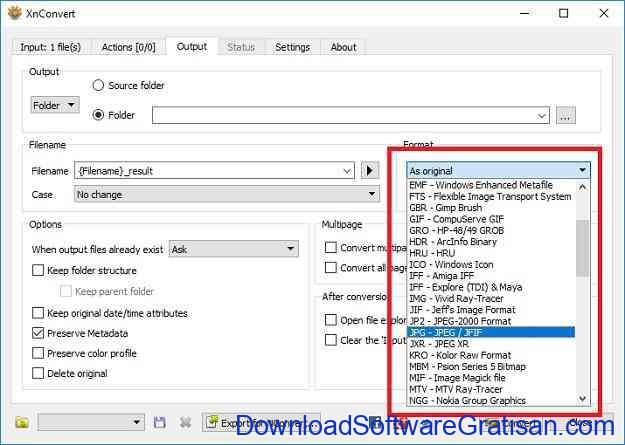Enable Preserve color profile checkbox

click(38, 353)
